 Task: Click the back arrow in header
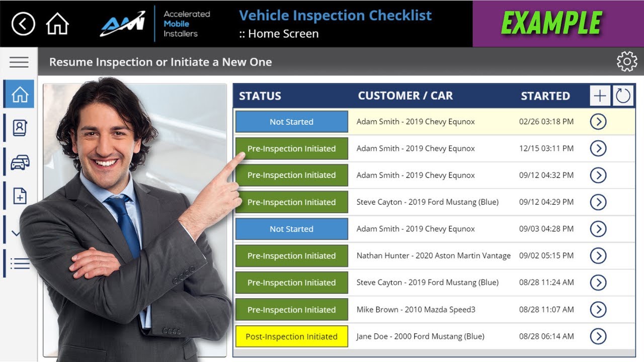[x=23, y=24]
